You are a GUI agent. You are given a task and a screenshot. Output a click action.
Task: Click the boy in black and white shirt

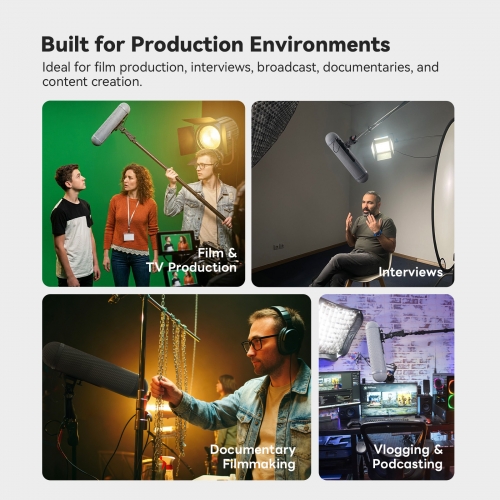(x=74, y=225)
